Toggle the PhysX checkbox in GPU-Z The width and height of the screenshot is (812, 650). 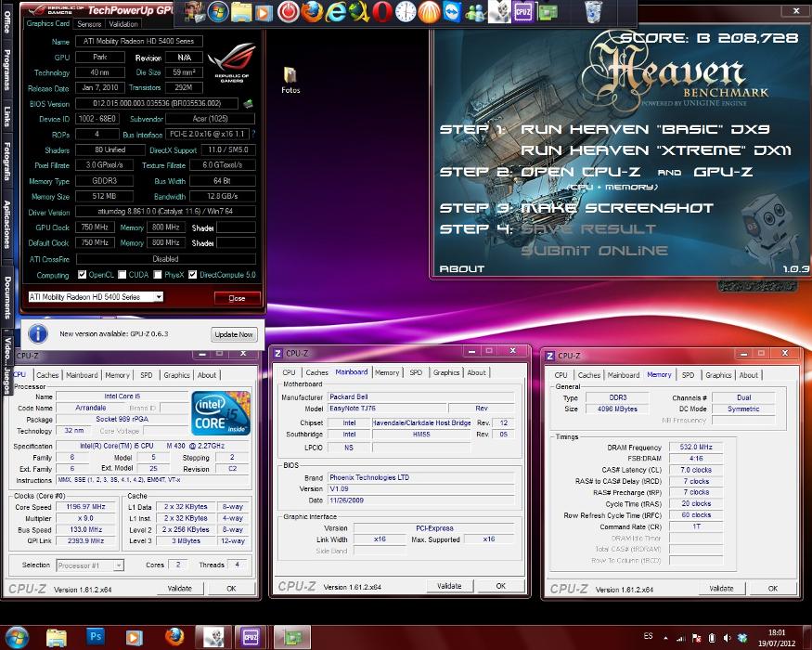pyautogui.click(x=158, y=275)
